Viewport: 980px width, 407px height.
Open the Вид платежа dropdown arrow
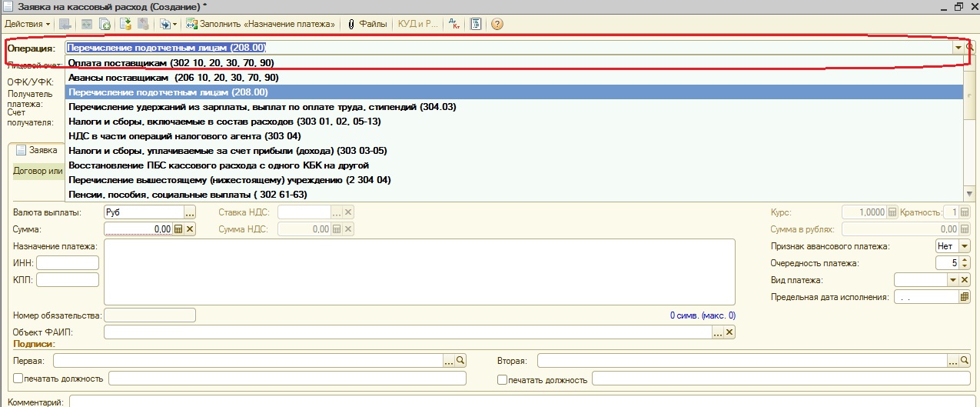(952, 280)
